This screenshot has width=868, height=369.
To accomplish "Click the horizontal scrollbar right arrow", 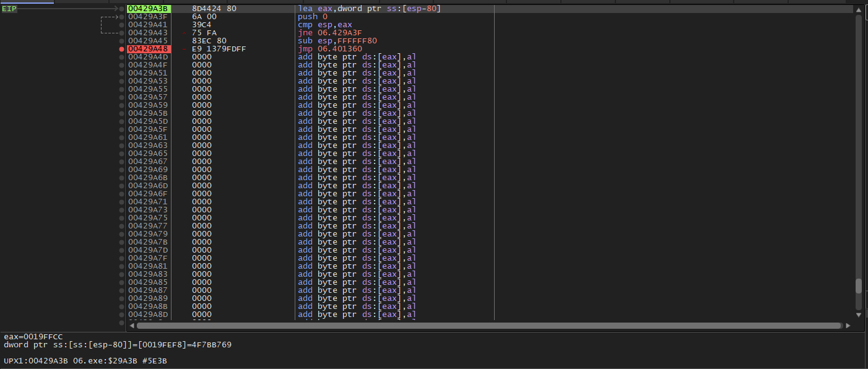I will tap(849, 325).
